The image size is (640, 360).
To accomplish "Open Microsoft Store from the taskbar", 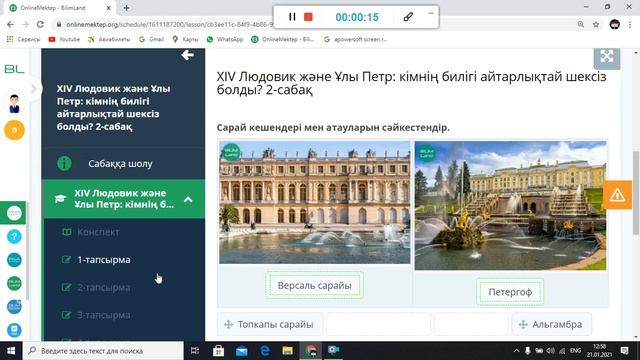I will pyautogui.click(x=218, y=351).
